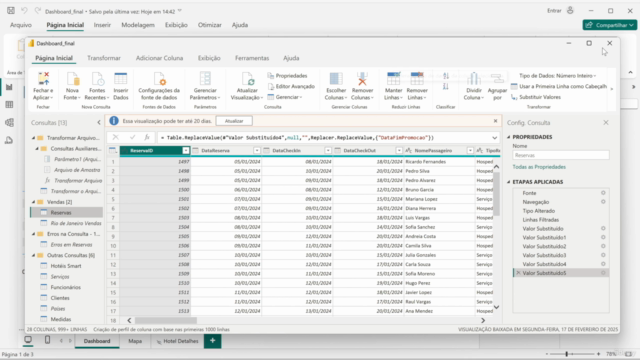Open Modelagem menu in Power BI
Viewport: 640px width, 360px height.
pos(138,25)
